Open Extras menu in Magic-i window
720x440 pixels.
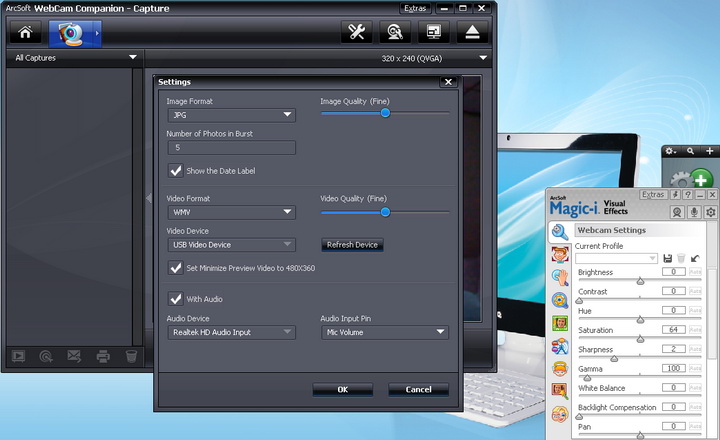(653, 194)
